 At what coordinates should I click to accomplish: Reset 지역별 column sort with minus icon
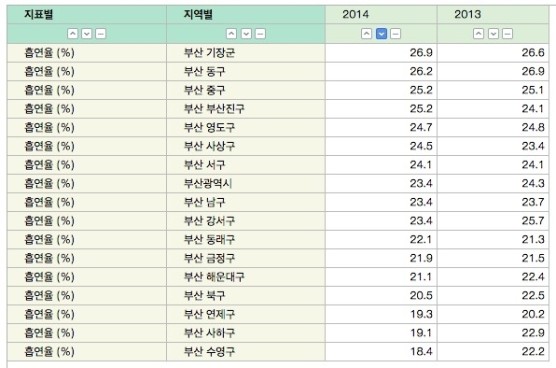[x=260, y=34]
